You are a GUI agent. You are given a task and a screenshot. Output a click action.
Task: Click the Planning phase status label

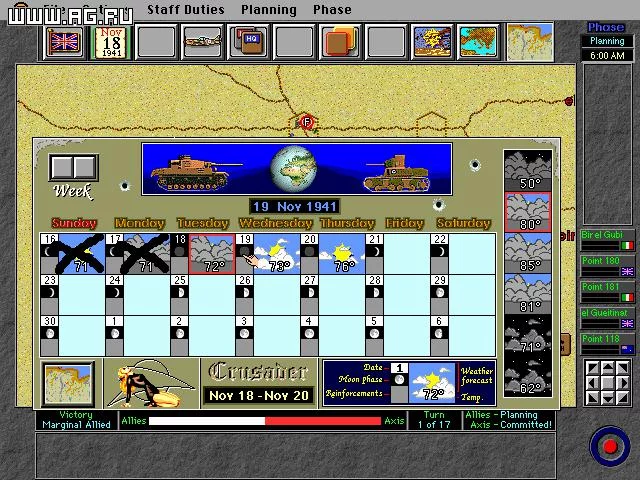tap(607, 41)
